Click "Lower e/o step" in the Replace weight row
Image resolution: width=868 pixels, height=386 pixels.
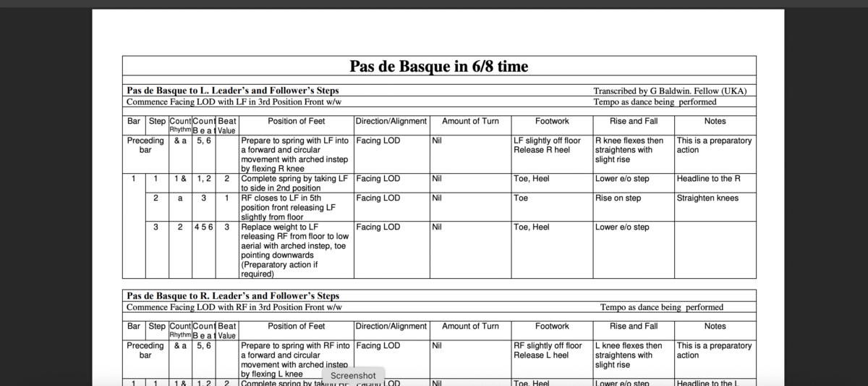pyautogui.click(x=624, y=227)
